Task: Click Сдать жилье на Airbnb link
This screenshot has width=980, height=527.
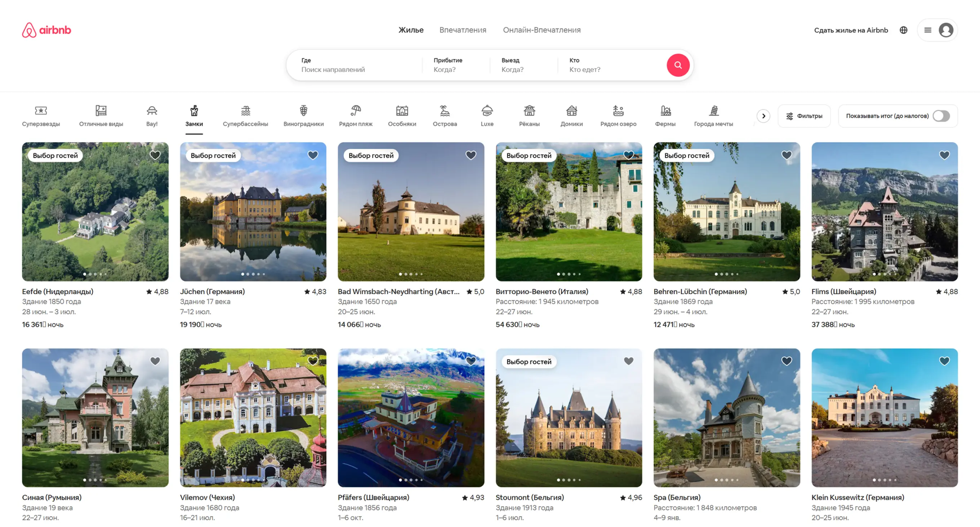Action: (x=851, y=30)
